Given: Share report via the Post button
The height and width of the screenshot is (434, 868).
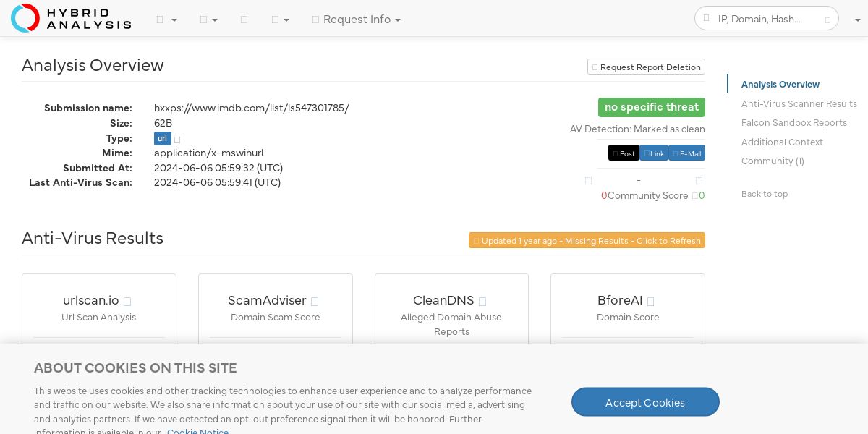Looking at the screenshot, I should coord(624,153).
